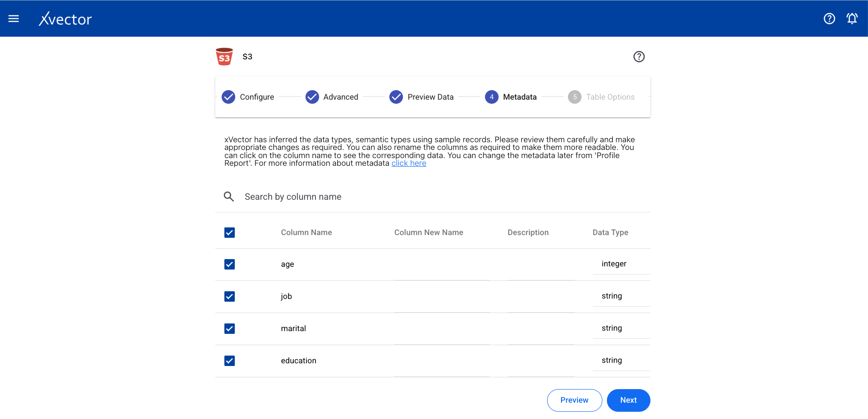Click the xVector logo
The height and width of the screenshot is (419, 868).
pos(65,19)
